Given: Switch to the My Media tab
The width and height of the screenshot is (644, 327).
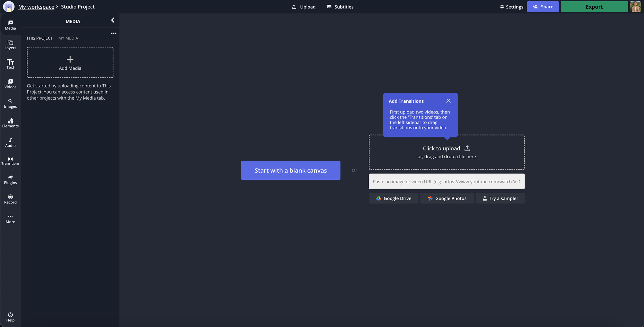Looking at the screenshot, I should (68, 38).
